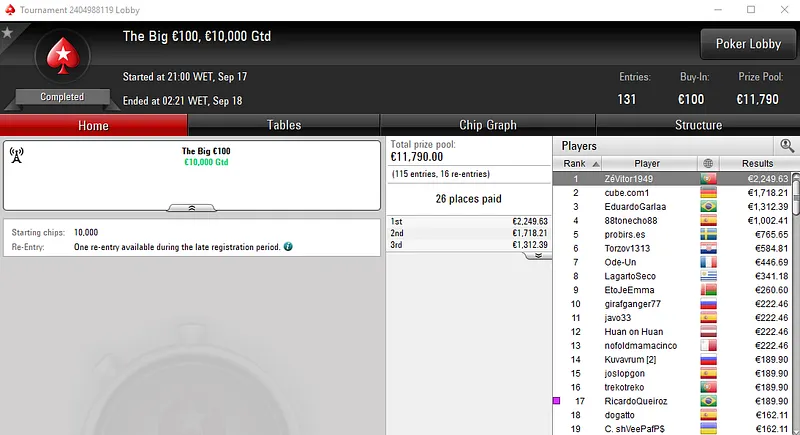Click the favorite star icon in the corner
The height and width of the screenshot is (435, 800).
point(7,33)
